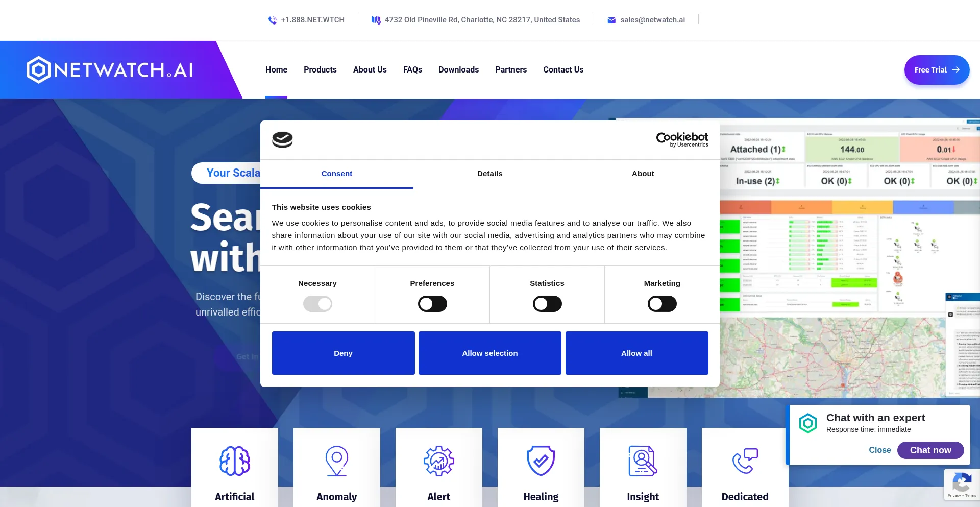This screenshot has width=980, height=507.
Task: Click the Artificial card title
Action: pyautogui.click(x=234, y=497)
